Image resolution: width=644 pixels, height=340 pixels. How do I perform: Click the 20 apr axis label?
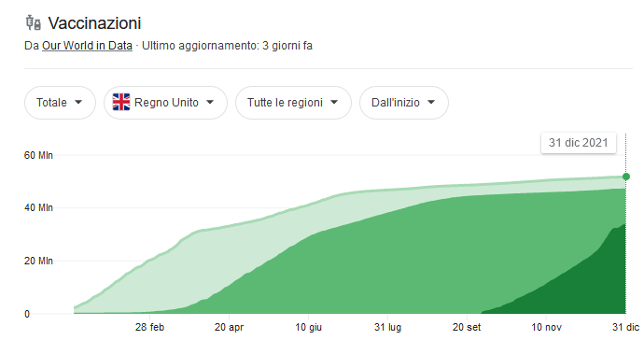pyautogui.click(x=229, y=327)
